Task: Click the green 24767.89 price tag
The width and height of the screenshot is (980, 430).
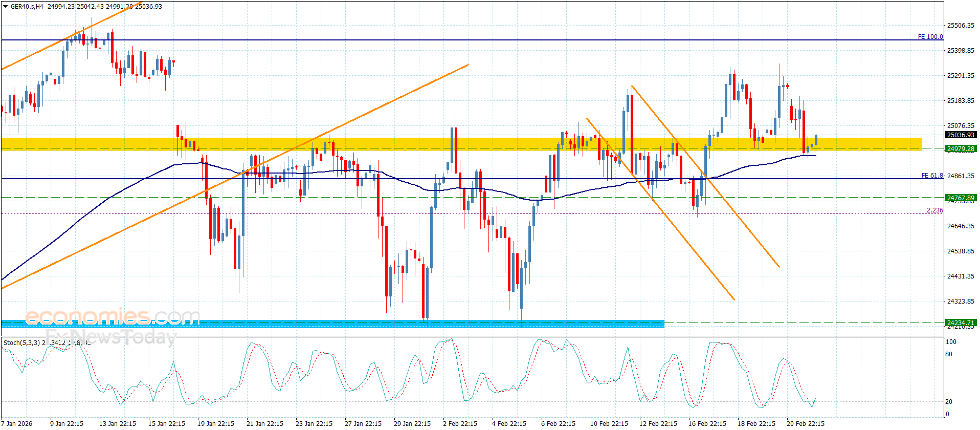Action: tap(960, 198)
